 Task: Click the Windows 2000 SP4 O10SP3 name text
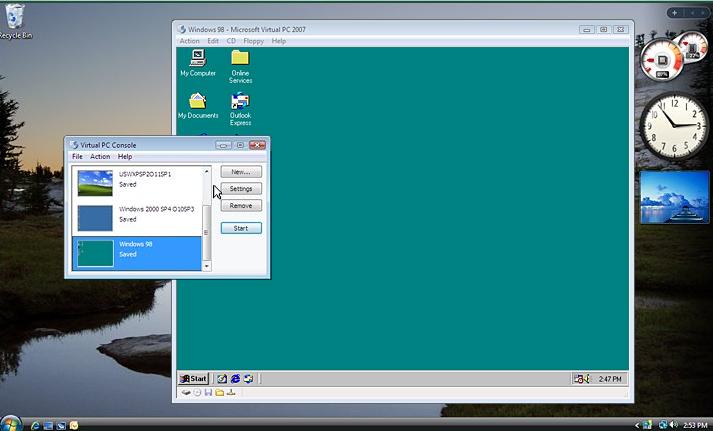coord(156,209)
